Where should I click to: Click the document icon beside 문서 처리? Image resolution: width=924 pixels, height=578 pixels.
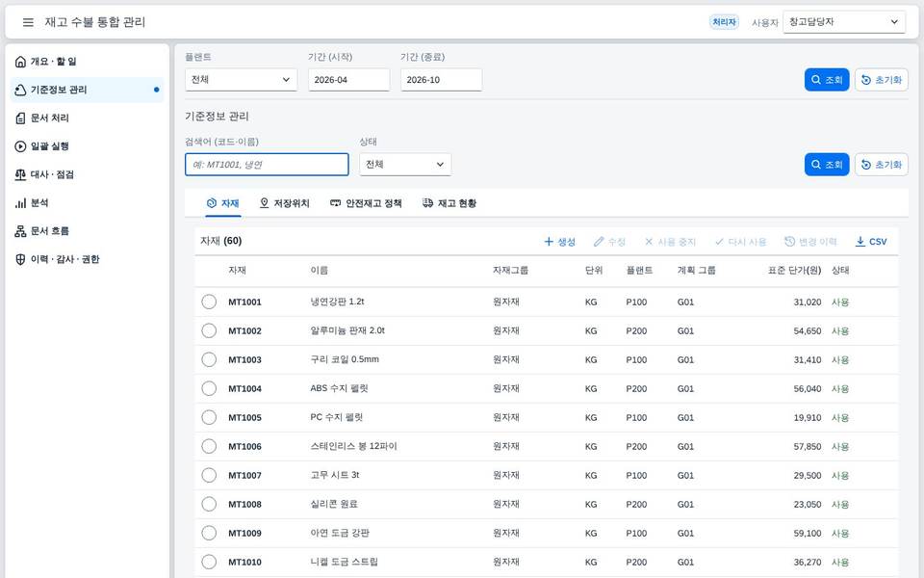click(x=20, y=118)
